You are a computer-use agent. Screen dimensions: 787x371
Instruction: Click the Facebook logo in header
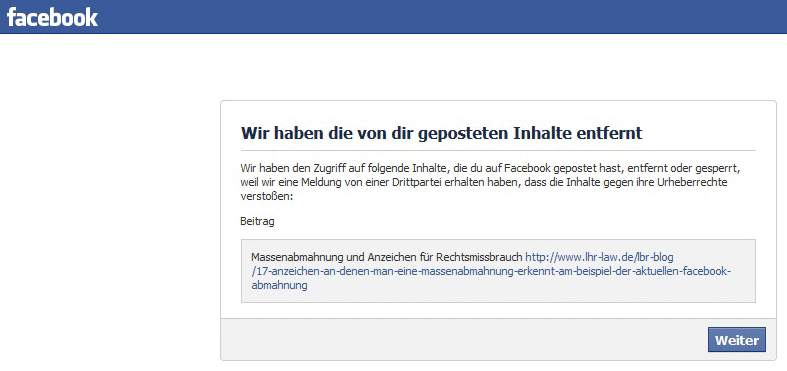point(52,17)
